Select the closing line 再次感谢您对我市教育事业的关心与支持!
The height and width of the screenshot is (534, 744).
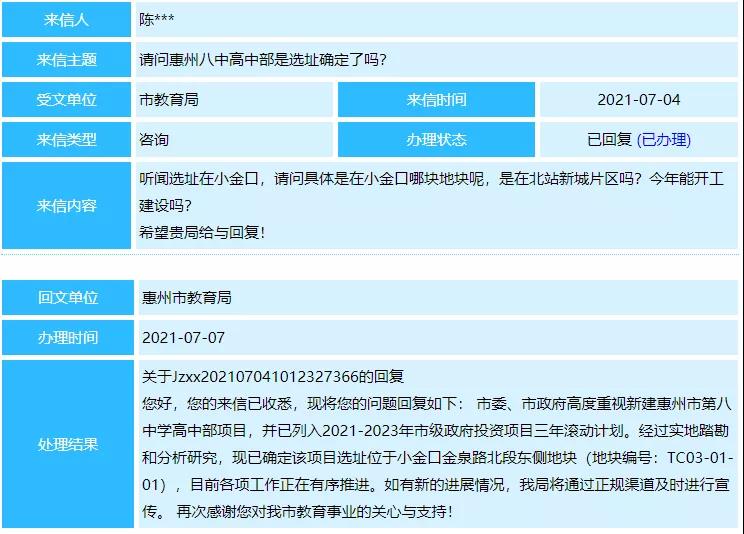(x=315, y=512)
